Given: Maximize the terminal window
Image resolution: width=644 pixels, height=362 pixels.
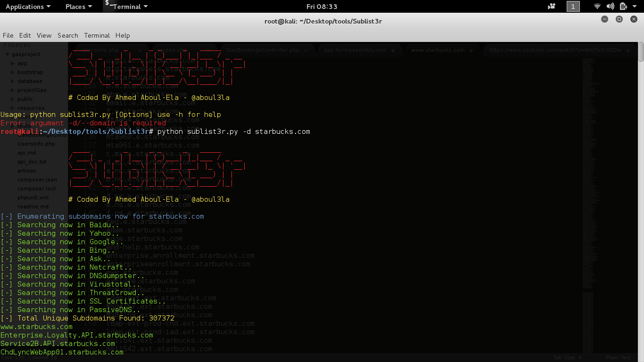Looking at the screenshot, I should pyautogui.click(x=619, y=19).
